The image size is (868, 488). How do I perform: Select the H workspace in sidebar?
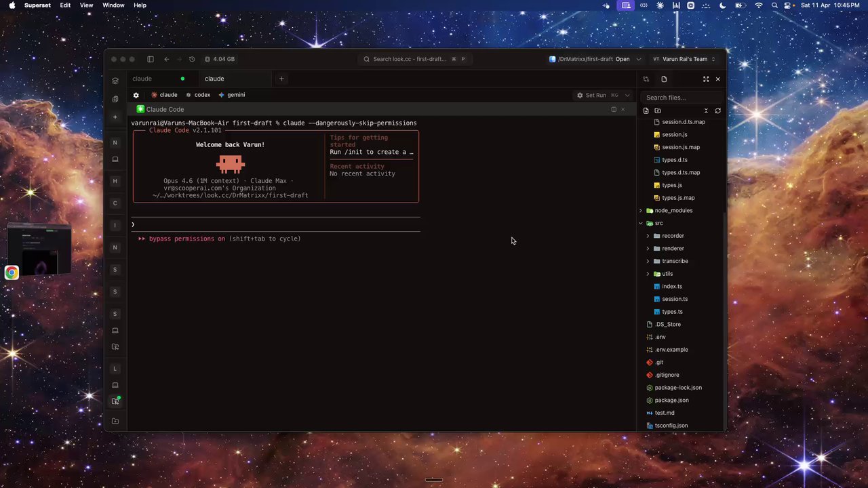(x=115, y=181)
